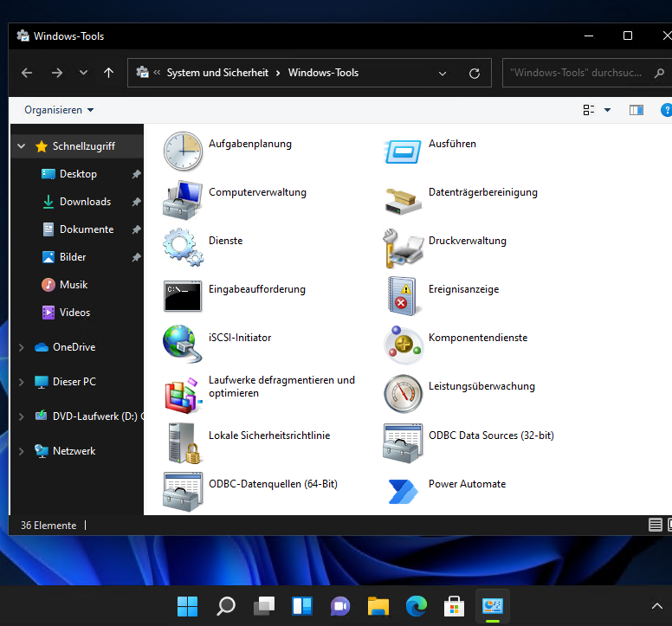Toggle the preview pane button
The width and height of the screenshot is (672, 626).
636,110
